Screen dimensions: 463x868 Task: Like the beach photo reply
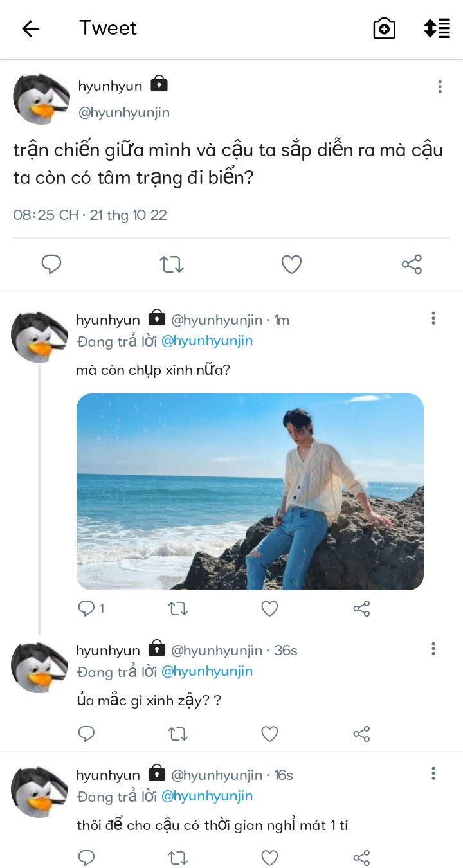[269, 608]
